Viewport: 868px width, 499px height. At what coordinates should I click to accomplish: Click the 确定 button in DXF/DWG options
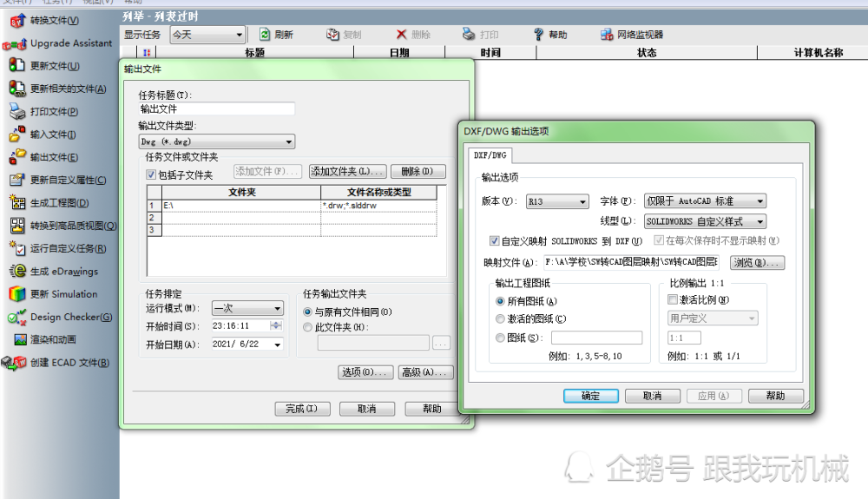tap(590, 396)
